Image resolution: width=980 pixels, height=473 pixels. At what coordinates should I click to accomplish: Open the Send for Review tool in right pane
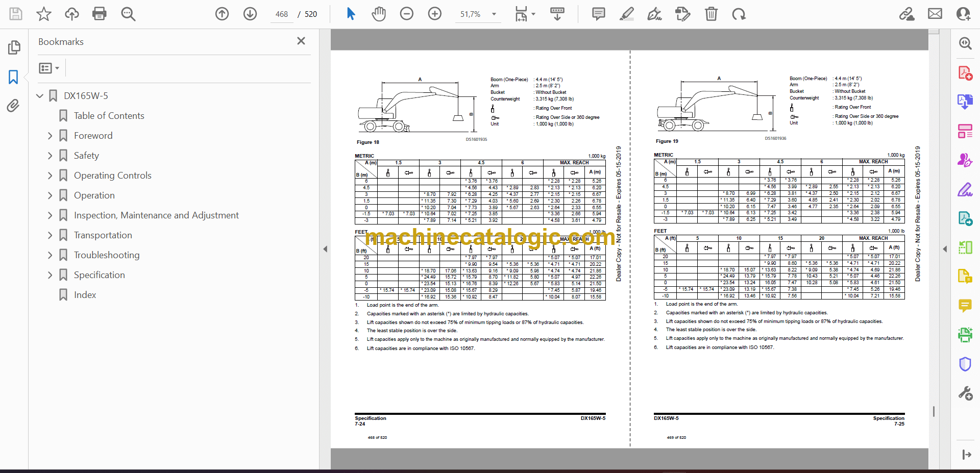coord(965,218)
